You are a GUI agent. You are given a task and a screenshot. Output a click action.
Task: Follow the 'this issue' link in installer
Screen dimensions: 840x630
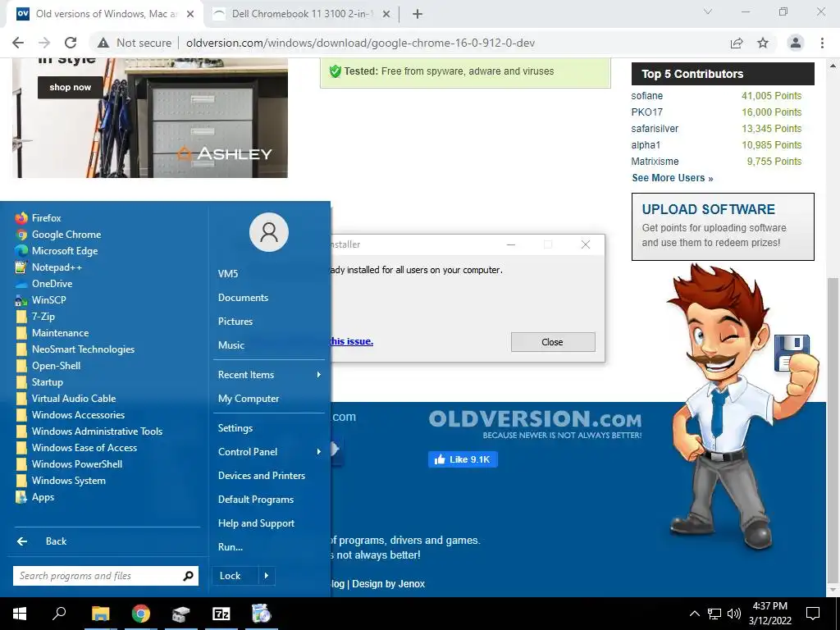click(351, 341)
